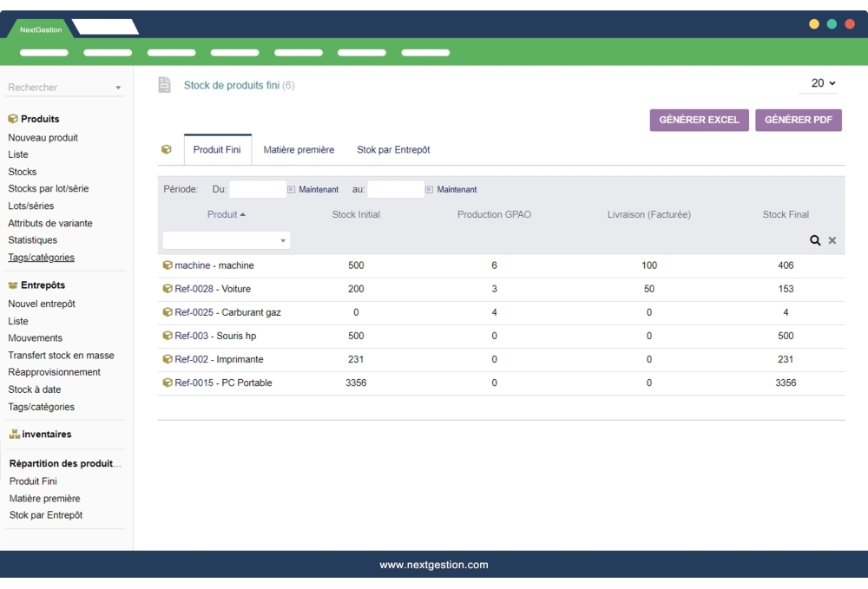Screen dimensions: 868x589
Task: Click the Entrepôts icon in sidebar
Action: point(11,286)
